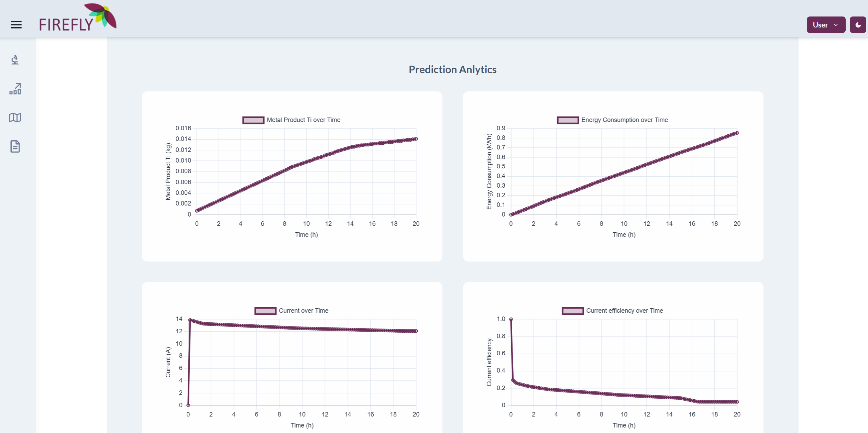The height and width of the screenshot is (433, 868).
Task: Click the first data point of Current efficiency chart
Action: coord(511,319)
